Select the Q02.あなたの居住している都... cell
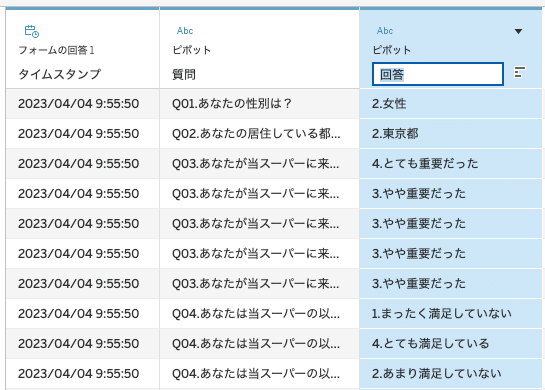This screenshot has height=390, width=545. coord(259,133)
